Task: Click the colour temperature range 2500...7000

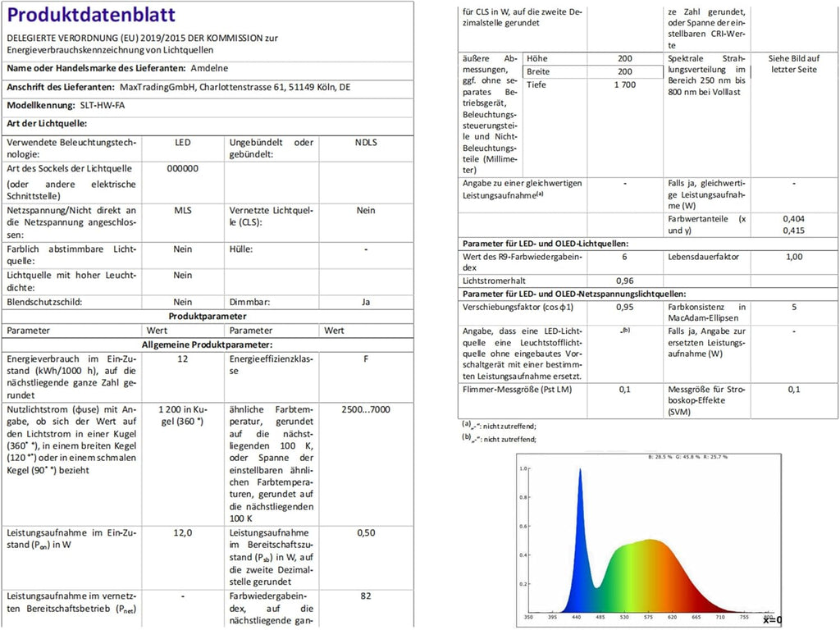Action: (366, 408)
